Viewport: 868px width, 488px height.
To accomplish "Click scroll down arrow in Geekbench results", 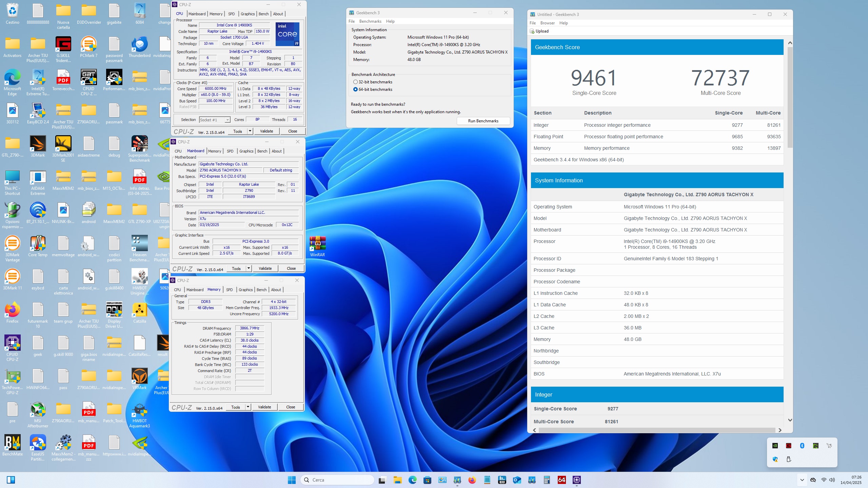I will tap(790, 420).
